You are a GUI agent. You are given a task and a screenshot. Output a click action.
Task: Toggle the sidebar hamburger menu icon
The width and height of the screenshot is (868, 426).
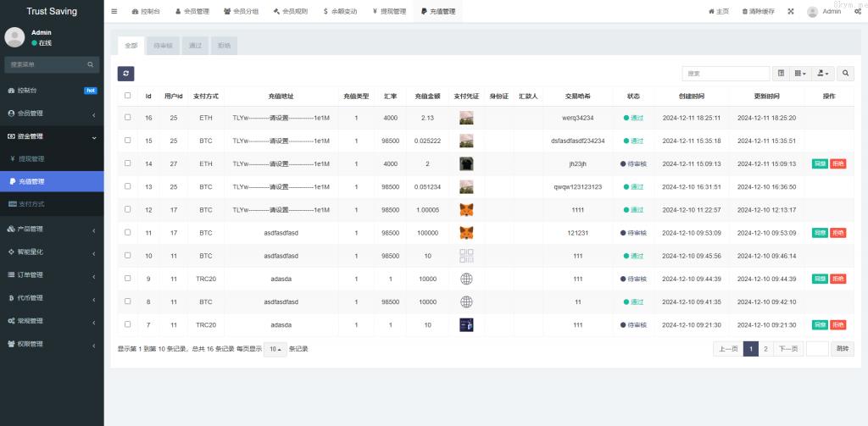click(114, 12)
